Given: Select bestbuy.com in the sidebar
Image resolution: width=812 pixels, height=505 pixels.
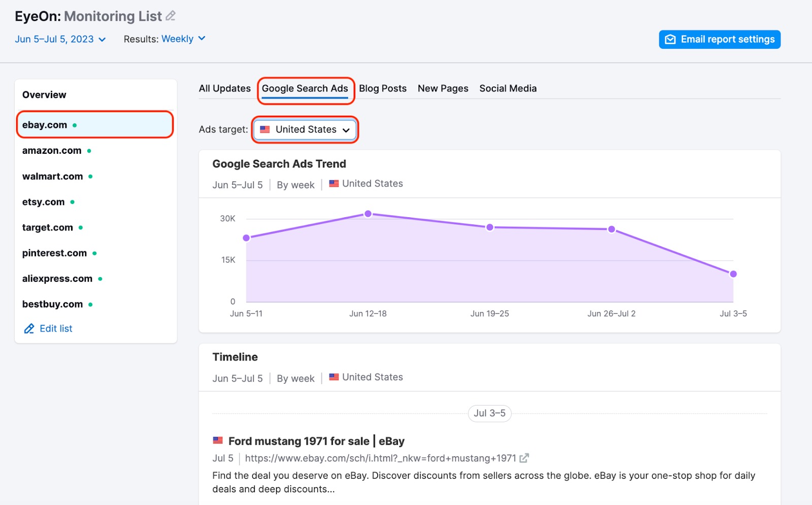Looking at the screenshot, I should (x=52, y=305).
